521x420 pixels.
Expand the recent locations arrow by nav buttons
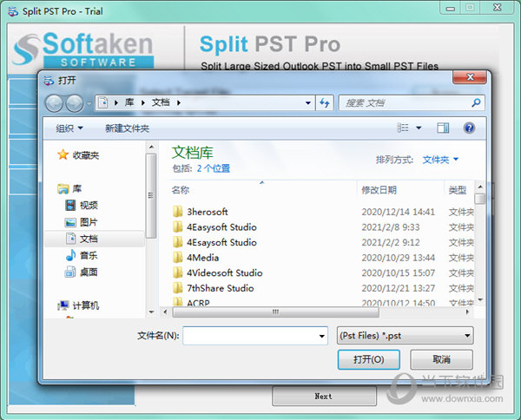pyautogui.click(x=89, y=103)
